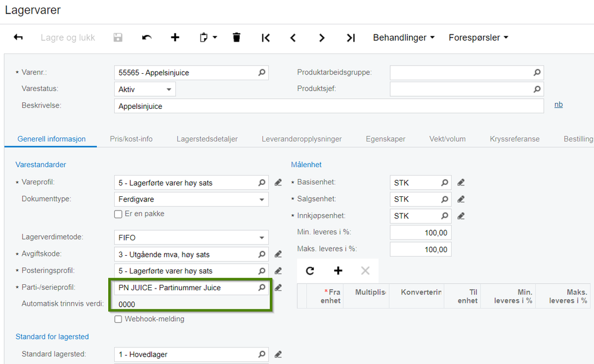Add row in unit conversion grid
The height and width of the screenshot is (364, 594).
pos(338,271)
